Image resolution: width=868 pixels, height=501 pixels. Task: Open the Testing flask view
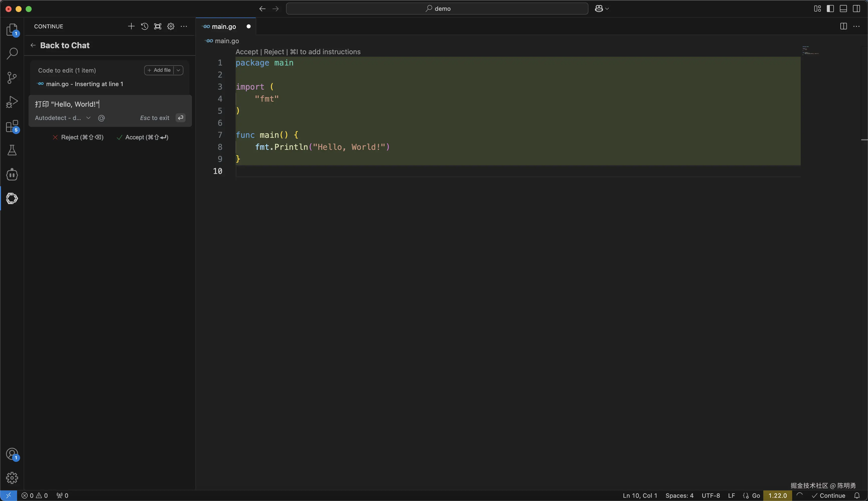click(x=12, y=150)
